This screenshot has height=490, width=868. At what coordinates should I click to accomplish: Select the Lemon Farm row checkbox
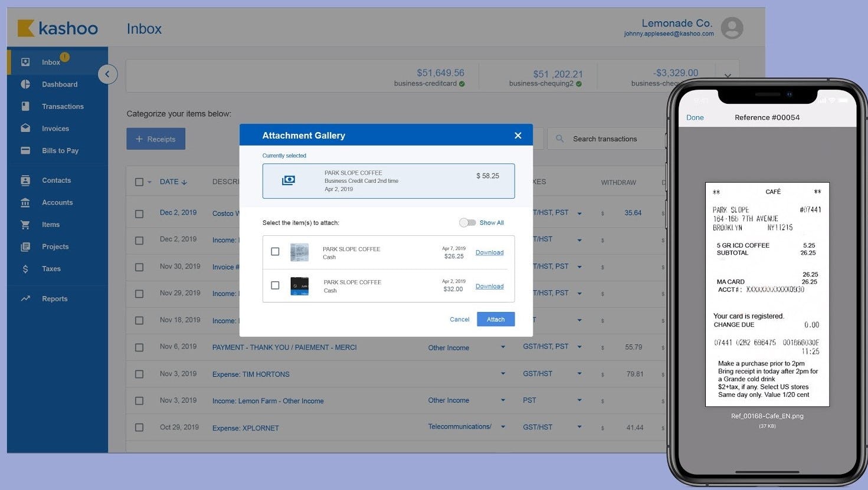pos(139,401)
